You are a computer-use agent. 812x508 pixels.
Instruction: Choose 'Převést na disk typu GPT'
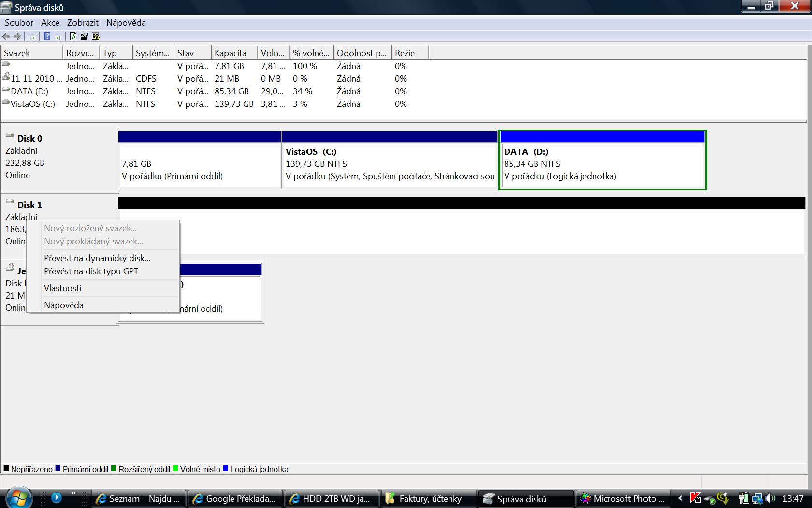click(103, 271)
